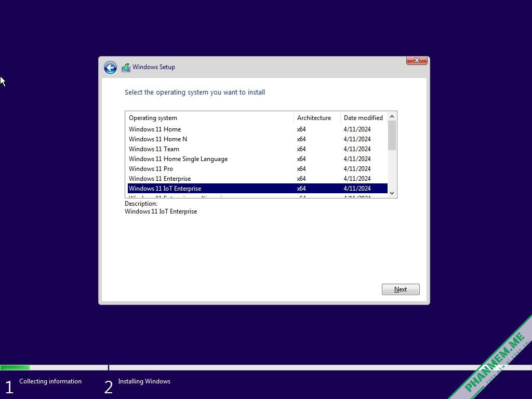Click 4/11/2024 date in Windows 11 Home row
The image size is (532, 399).
[357, 129]
